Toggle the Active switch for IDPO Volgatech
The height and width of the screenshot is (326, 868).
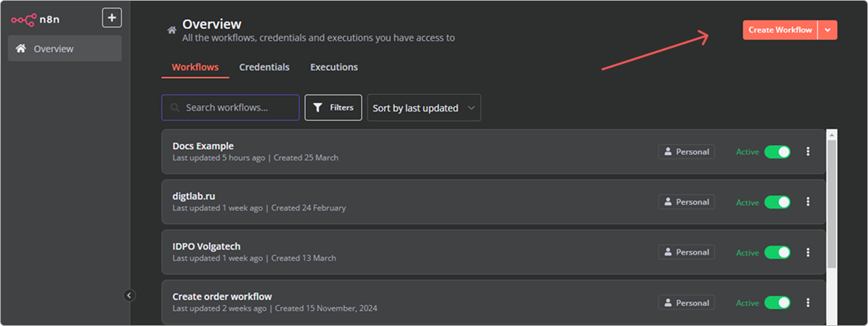click(778, 252)
